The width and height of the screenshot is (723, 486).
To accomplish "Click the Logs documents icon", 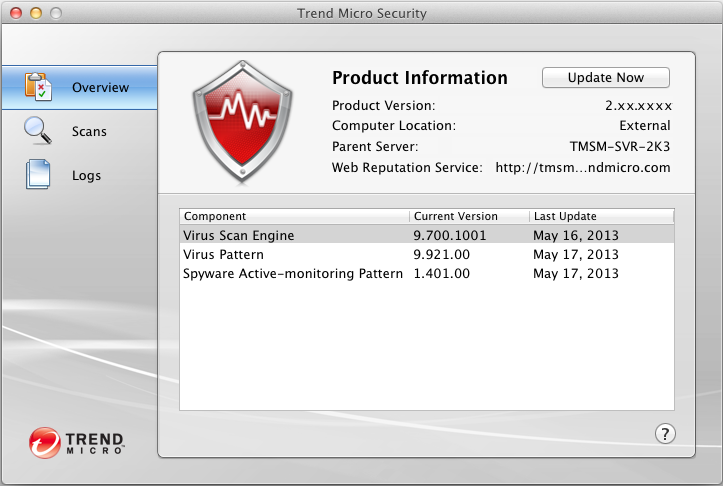I will tap(38, 175).
